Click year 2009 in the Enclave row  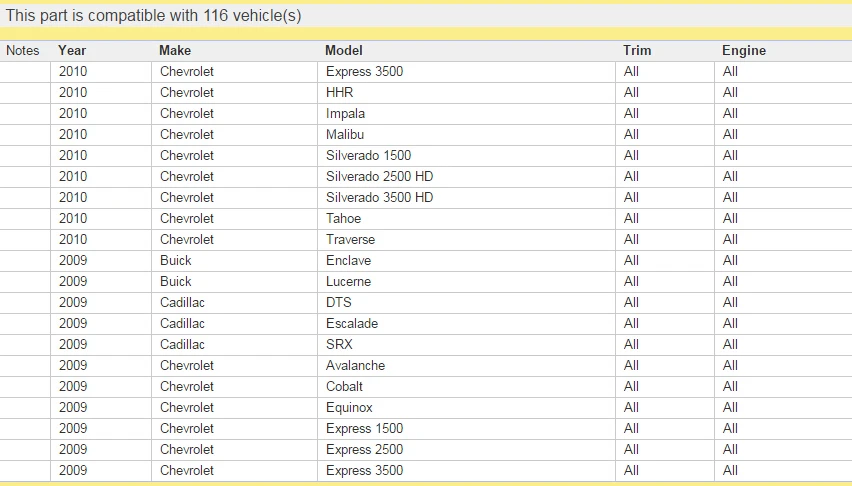73,260
